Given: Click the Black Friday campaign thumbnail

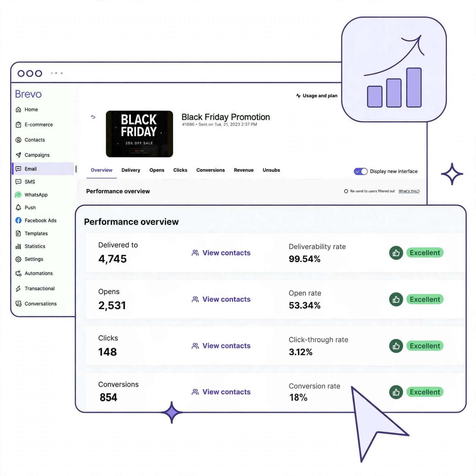Looking at the screenshot, I should pyautogui.click(x=139, y=134).
